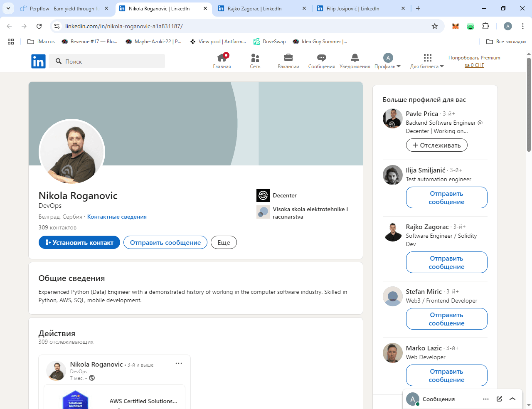Reload the page with refresh icon
Viewport: 532px width, 409px height.
39,26
